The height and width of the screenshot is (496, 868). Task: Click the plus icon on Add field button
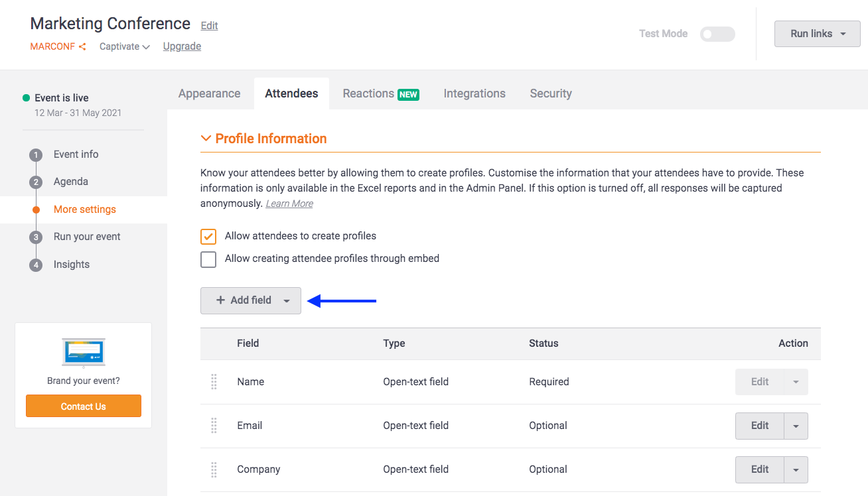coord(220,300)
